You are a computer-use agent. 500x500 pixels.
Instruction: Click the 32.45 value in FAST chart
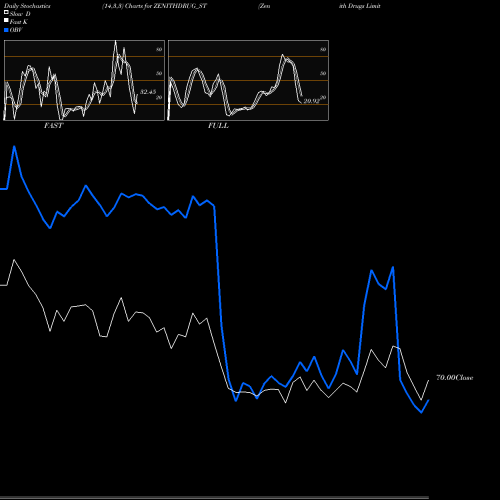(x=148, y=92)
